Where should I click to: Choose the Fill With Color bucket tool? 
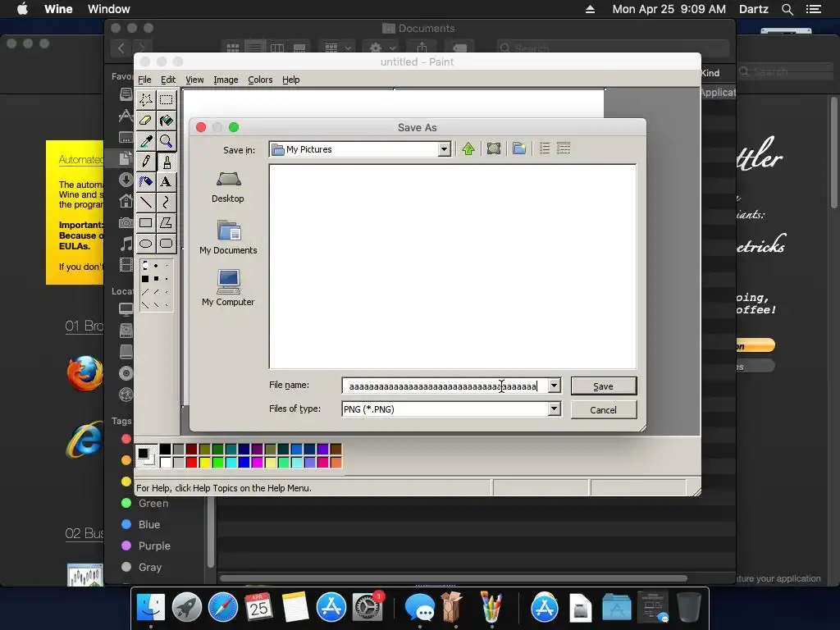[166, 121]
